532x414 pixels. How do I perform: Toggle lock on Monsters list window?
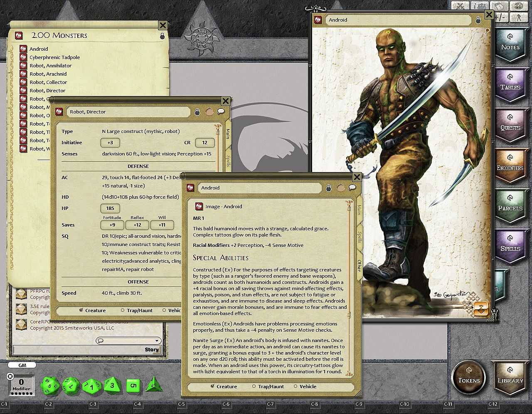point(162,36)
